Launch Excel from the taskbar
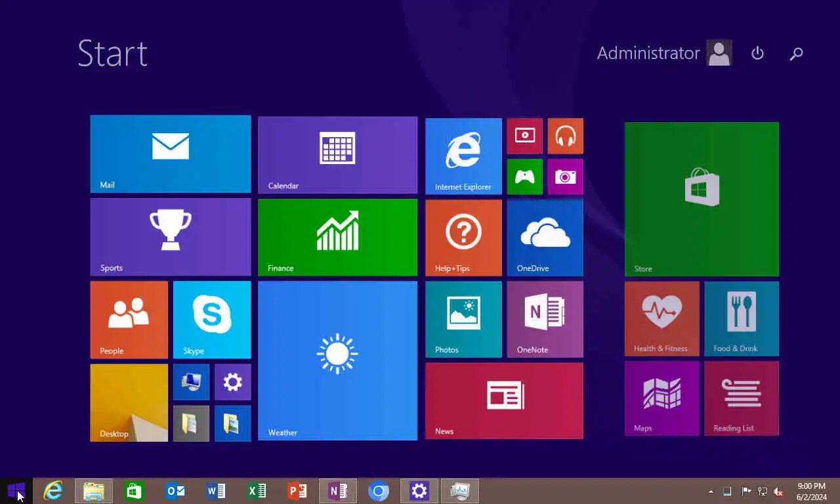Image resolution: width=840 pixels, height=504 pixels. pyautogui.click(x=257, y=491)
